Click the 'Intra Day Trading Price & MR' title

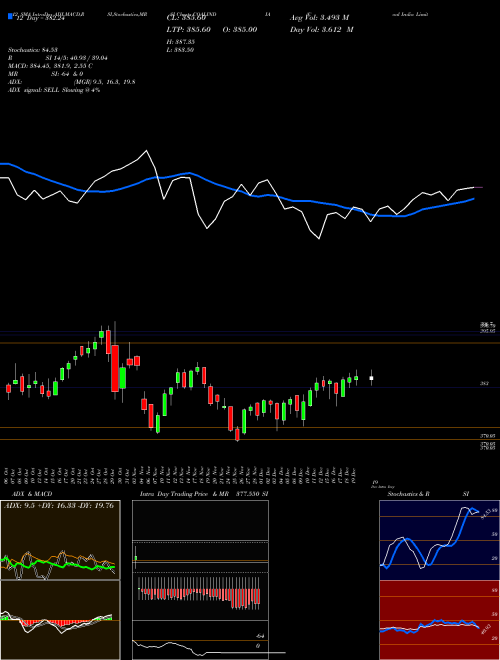184,494
